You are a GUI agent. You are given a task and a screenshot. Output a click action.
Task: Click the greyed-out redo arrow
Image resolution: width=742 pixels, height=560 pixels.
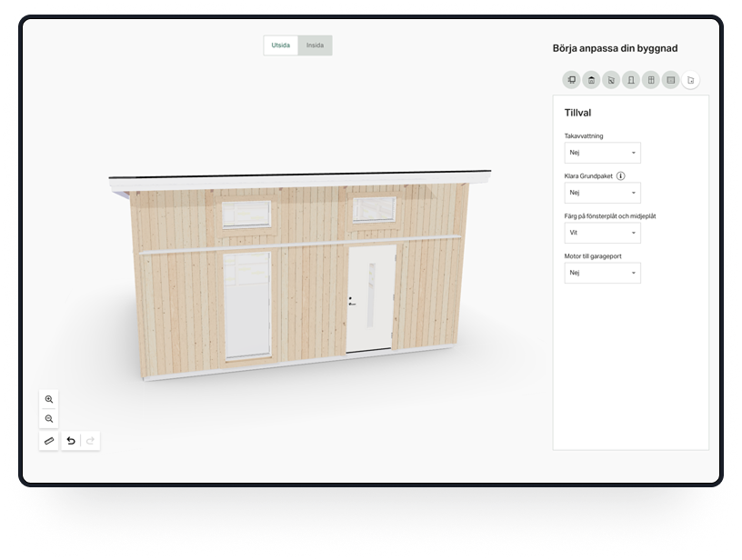pos(90,441)
